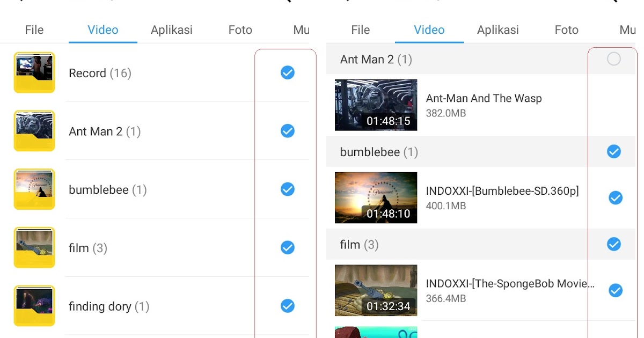This screenshot has width=644, height=338.
Task: Open the Ant Man 2 folder icon
Action: 34,131
